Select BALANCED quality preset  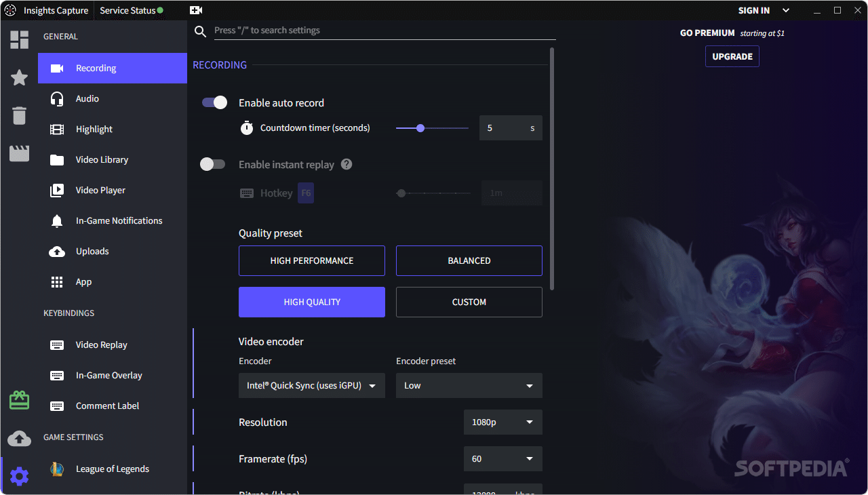(469, 260)
